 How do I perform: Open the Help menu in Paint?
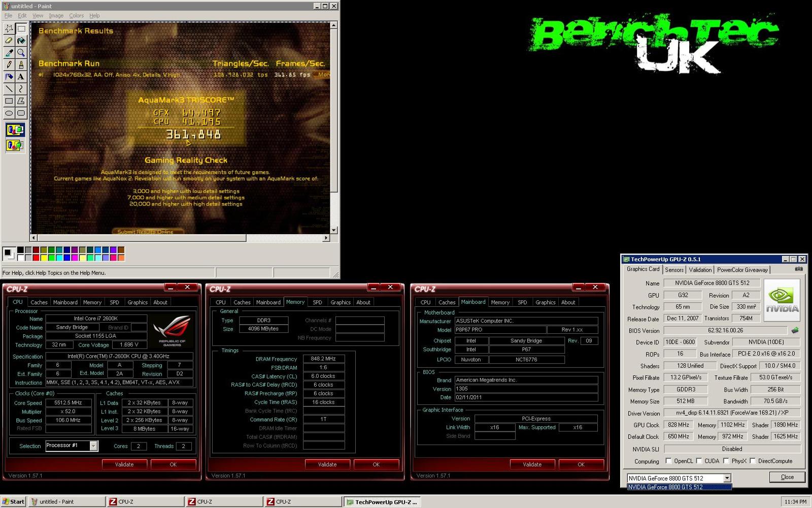[94, 16]
